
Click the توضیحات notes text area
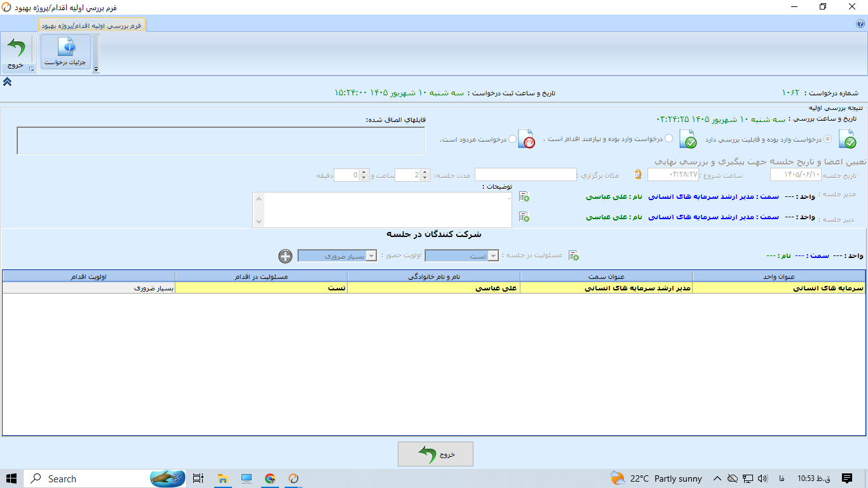382,210
